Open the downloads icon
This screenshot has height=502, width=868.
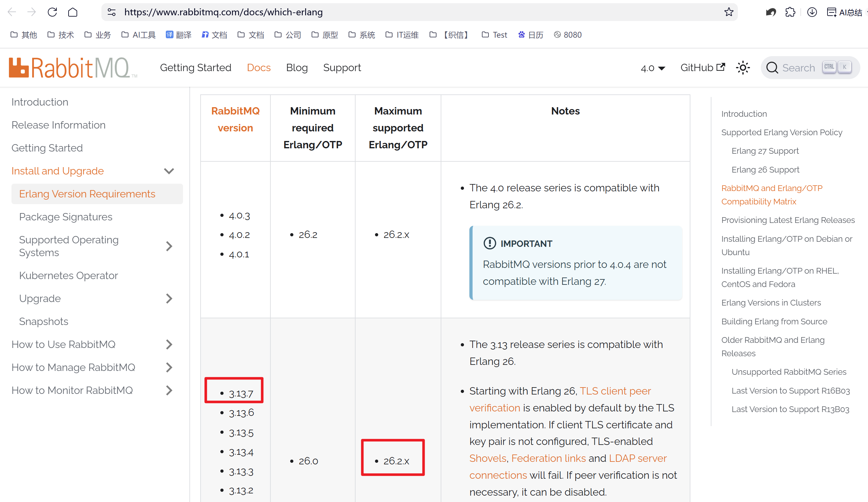tap(812, 12)
